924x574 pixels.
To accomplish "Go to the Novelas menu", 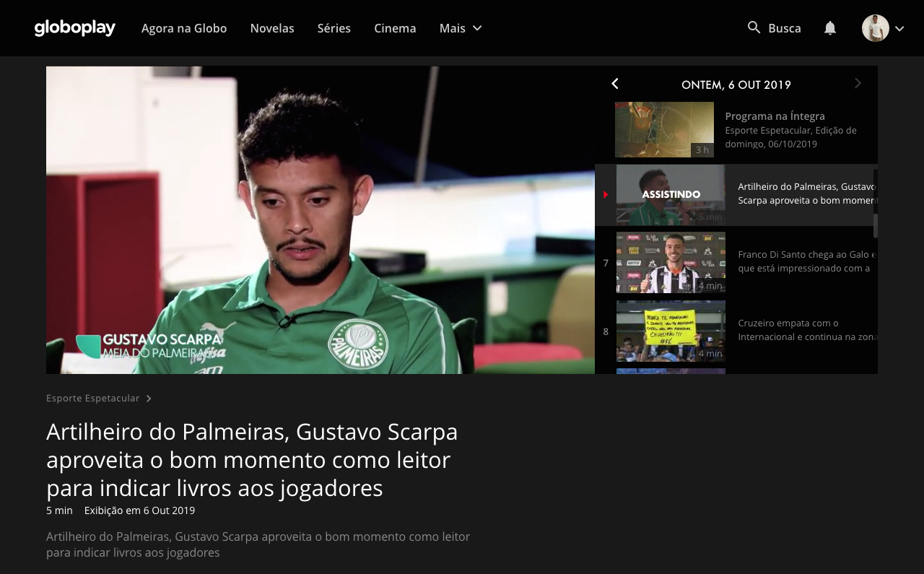I will (x=272, y=28).
